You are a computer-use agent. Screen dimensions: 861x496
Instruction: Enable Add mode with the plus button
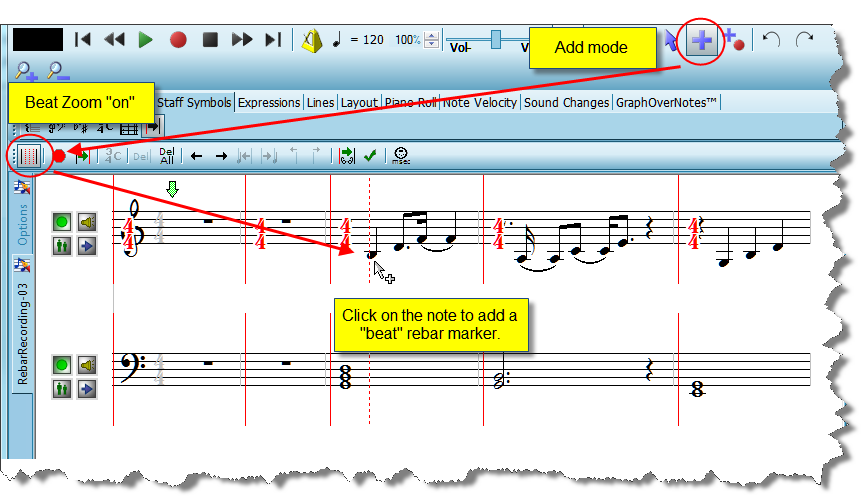click(703, 41)
